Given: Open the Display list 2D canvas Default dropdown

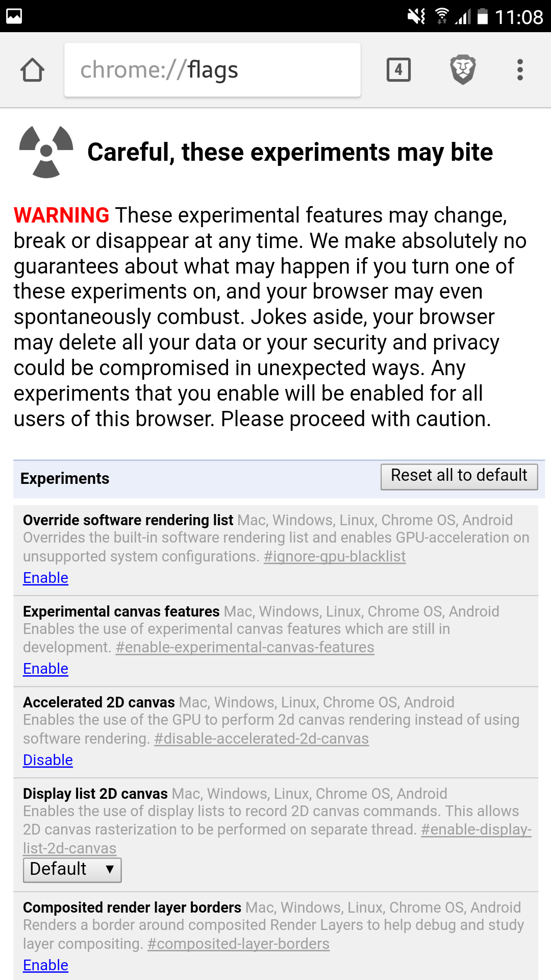Looking at the screenshot, I should coord(72,870).
